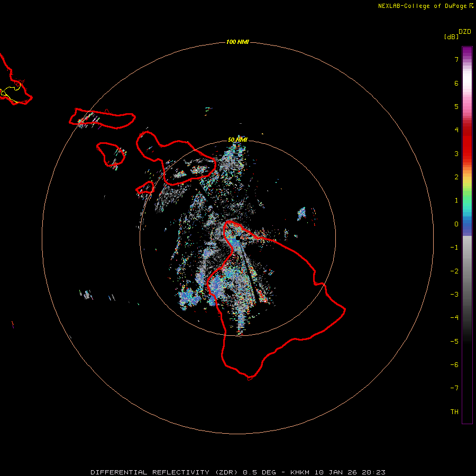476x476 pixels.
Task: Click the 10 JAN 26 20:23 timestamp
Action: pyautogui.click(x=350, y=472)
